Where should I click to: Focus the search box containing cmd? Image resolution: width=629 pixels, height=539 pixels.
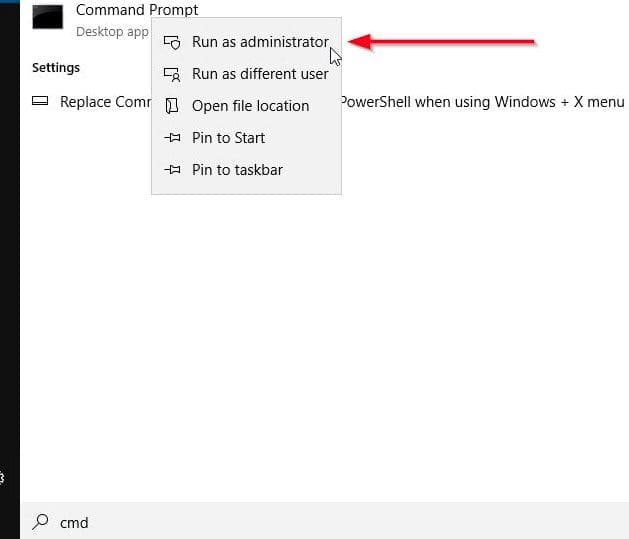click(300, 521)
